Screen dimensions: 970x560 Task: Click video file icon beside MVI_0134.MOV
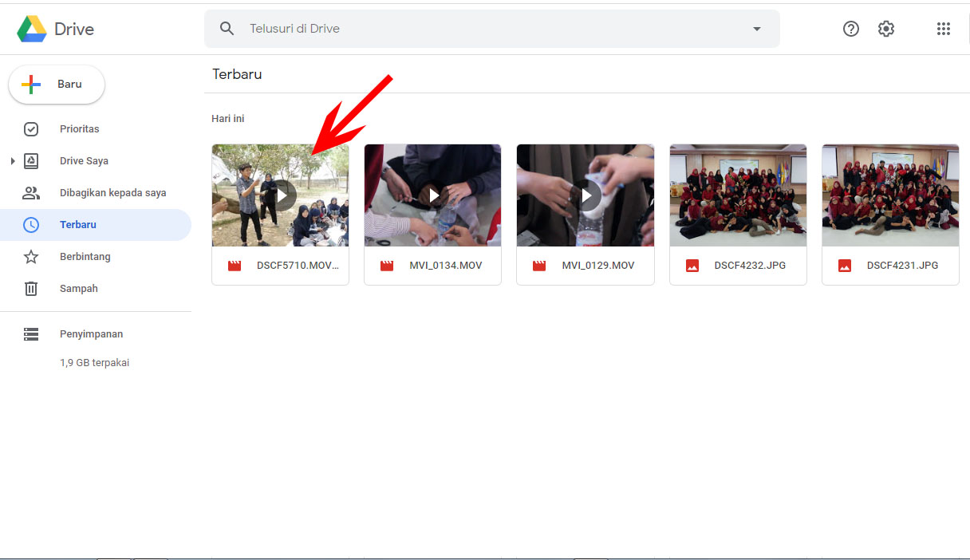[387, 266]
